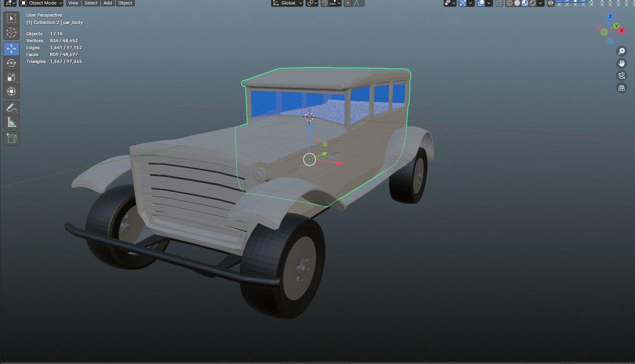Select the Annotate tool
This screenshot has width=635, height=364.
(11, 107)
